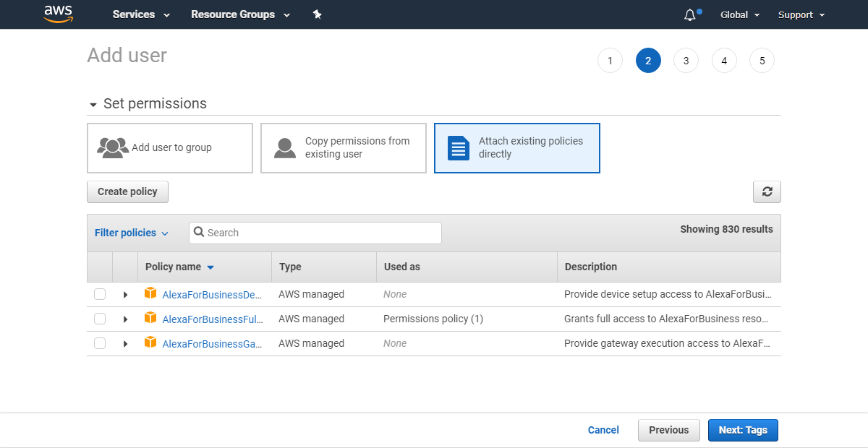Click the Next: Tags button

[743, 430]
